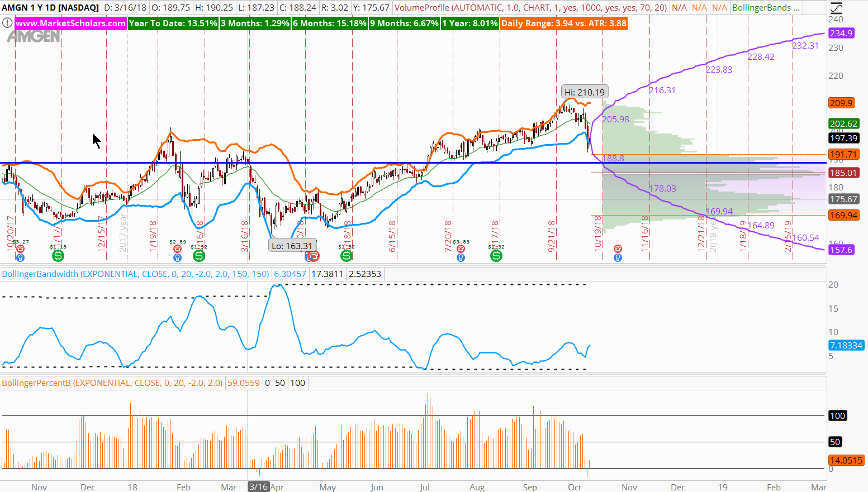Viewport: 868px width, 492px height.
Task: Click the blue conference call bulb after 10/19/18
Action: [x=618, y=257]
